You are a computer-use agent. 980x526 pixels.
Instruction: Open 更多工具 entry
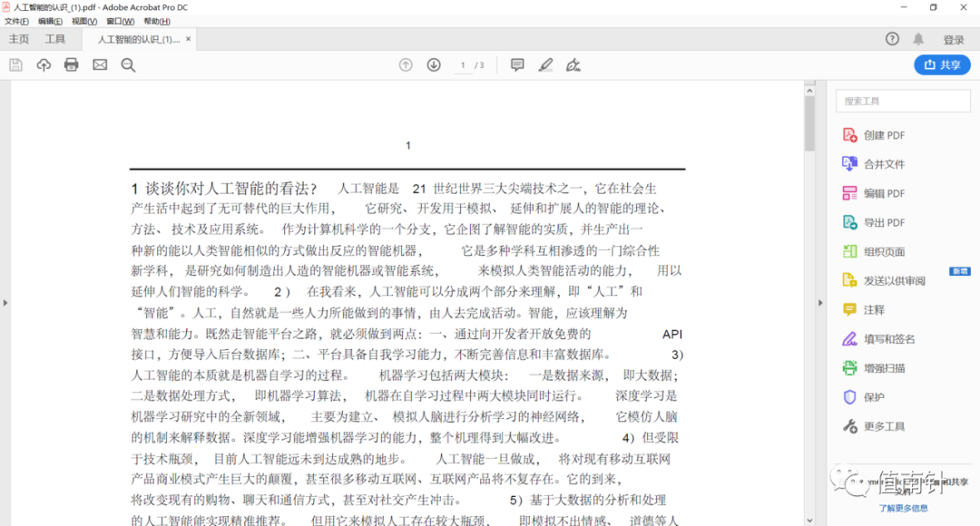pyautogui.click(x=874, y=426)
